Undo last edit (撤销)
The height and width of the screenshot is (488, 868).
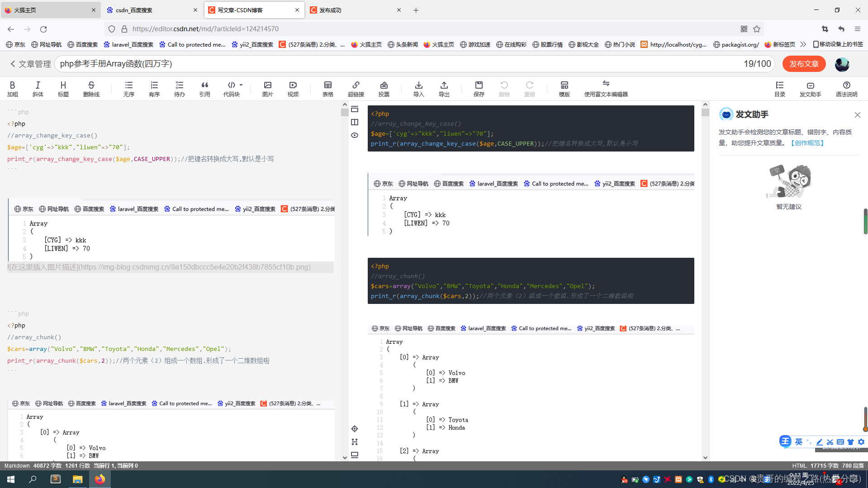coord(504,89)
